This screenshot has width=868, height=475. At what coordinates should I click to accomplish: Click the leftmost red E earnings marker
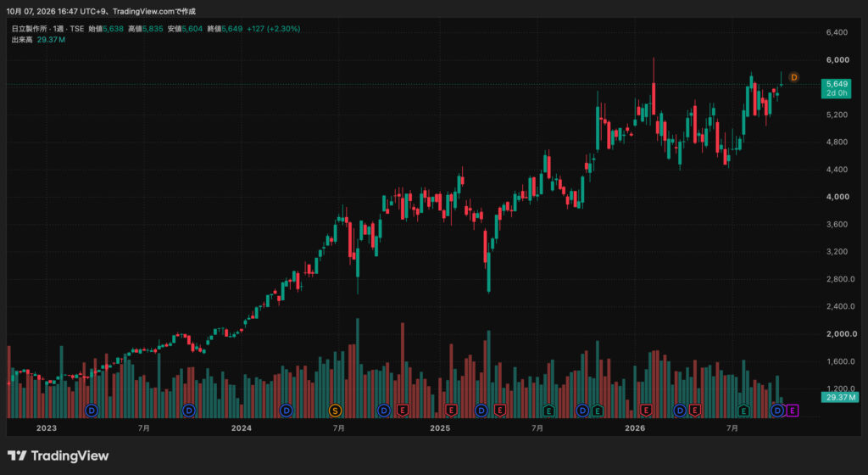(x=403, y=411)
